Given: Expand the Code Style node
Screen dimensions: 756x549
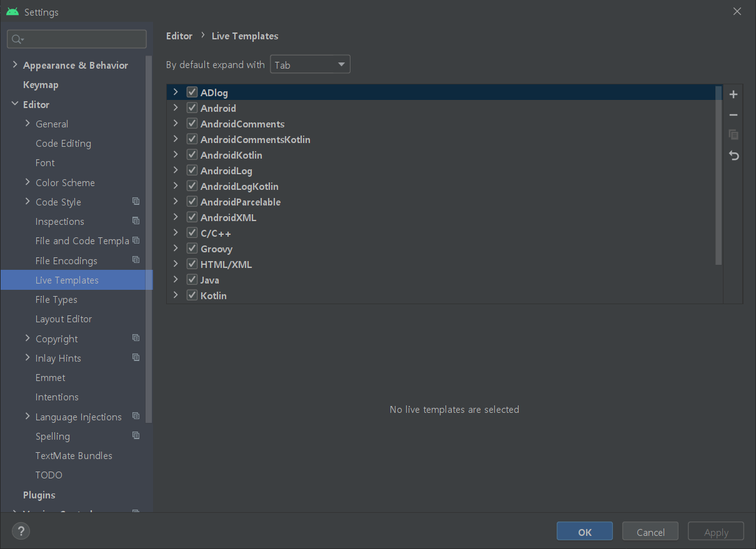Looking at the screenshot, I should [x=27, y=202].
